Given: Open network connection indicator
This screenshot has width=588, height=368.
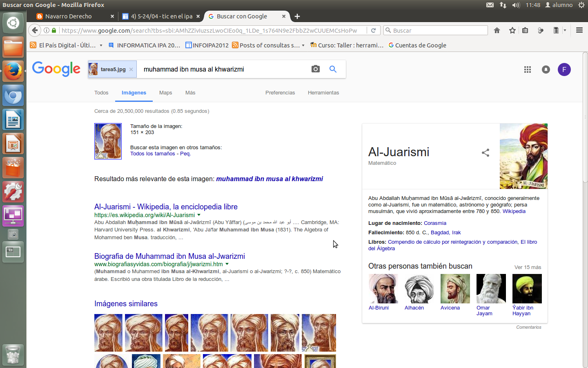Looking at the screenshot, I should (x=503, y=5).
